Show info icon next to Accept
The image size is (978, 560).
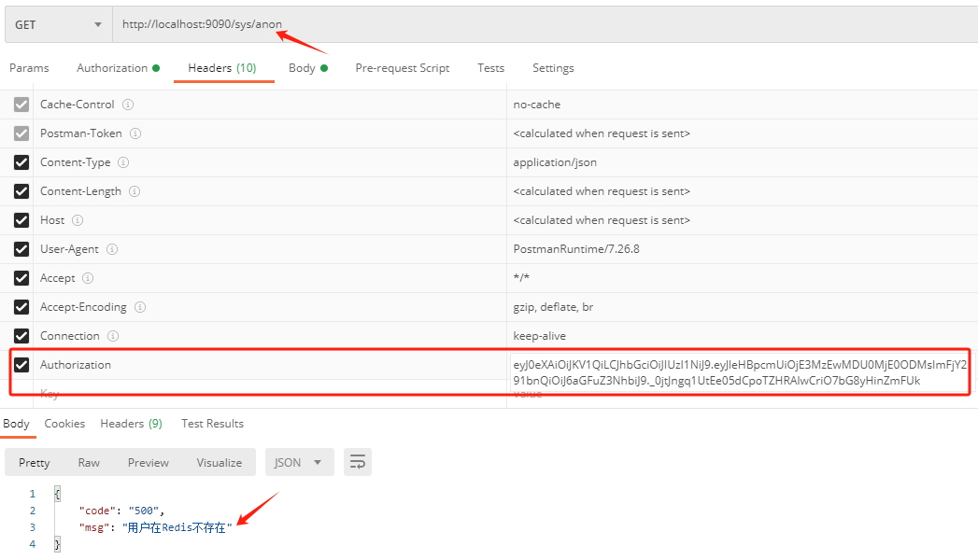click(88, 278)
